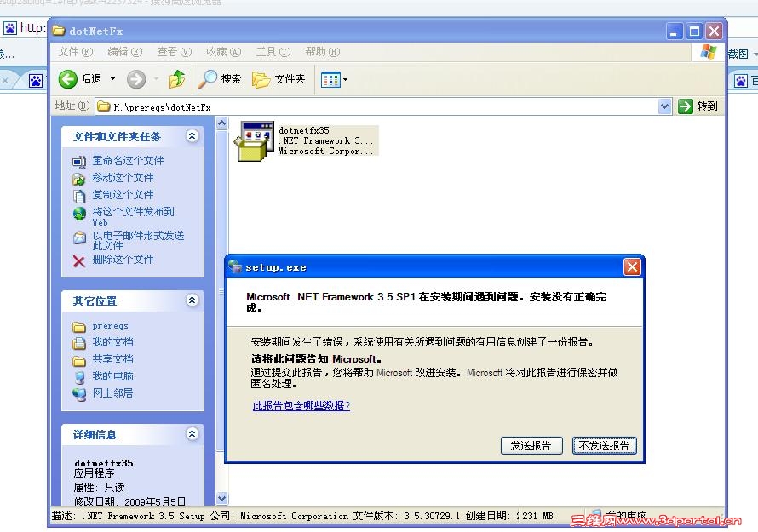758x532 pixels.
Task: Click 修改日期 text in details panel
Action: click(x=129, y=501)
